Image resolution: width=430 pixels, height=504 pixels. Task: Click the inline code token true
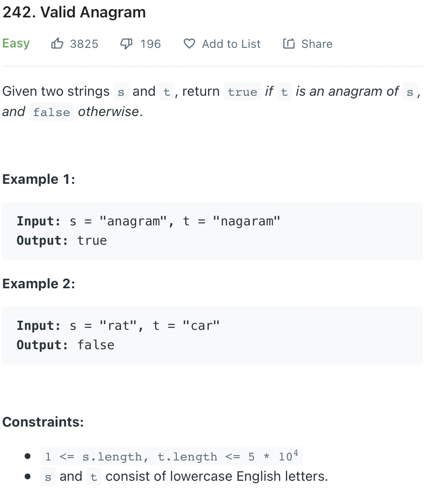242,92
